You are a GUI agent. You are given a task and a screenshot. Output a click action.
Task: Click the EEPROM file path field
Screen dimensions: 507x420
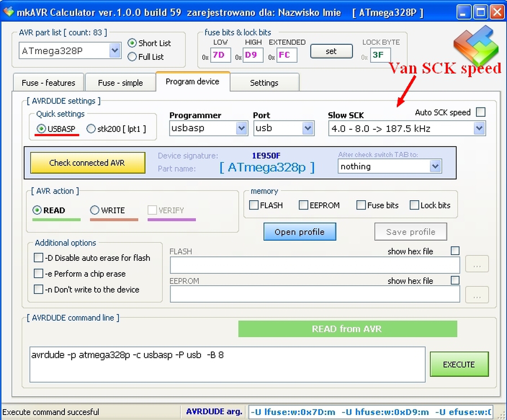tap(315, 294)
